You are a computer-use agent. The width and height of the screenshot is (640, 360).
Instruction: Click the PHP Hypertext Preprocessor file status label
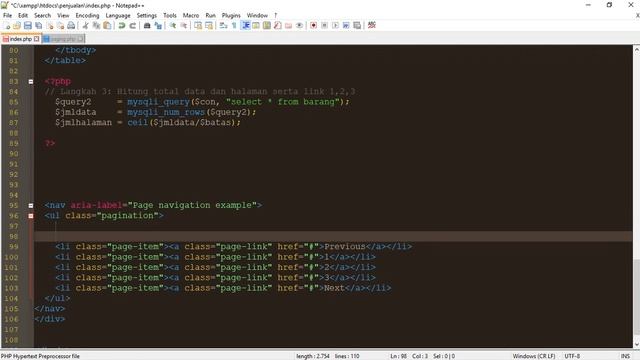(40, 356)
